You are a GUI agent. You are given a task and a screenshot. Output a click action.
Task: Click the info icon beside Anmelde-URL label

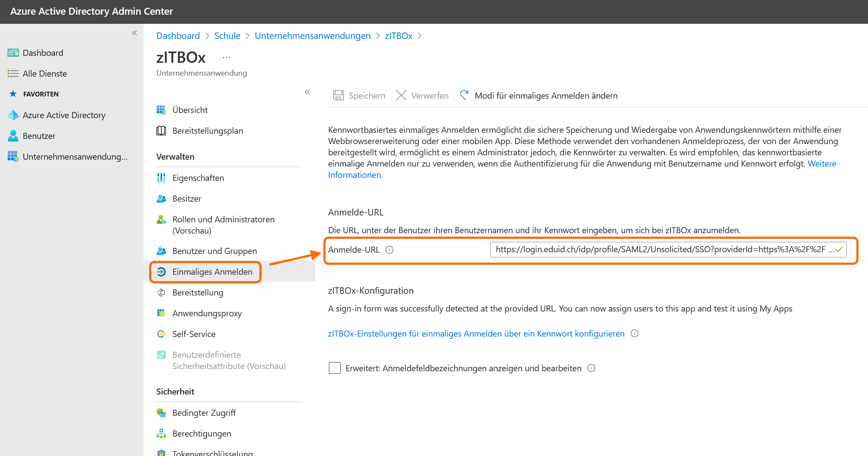coord(389,250)
